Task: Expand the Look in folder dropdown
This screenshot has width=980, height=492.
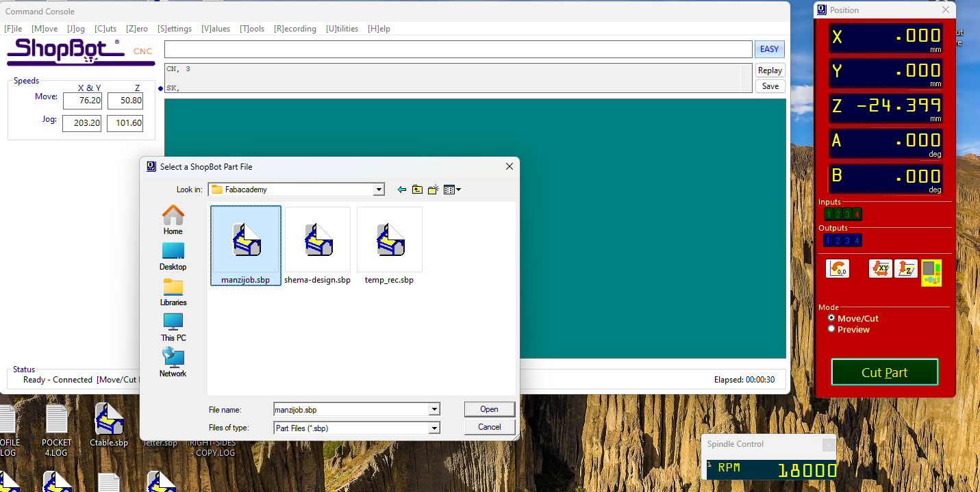Action: (x=379, y=190)
